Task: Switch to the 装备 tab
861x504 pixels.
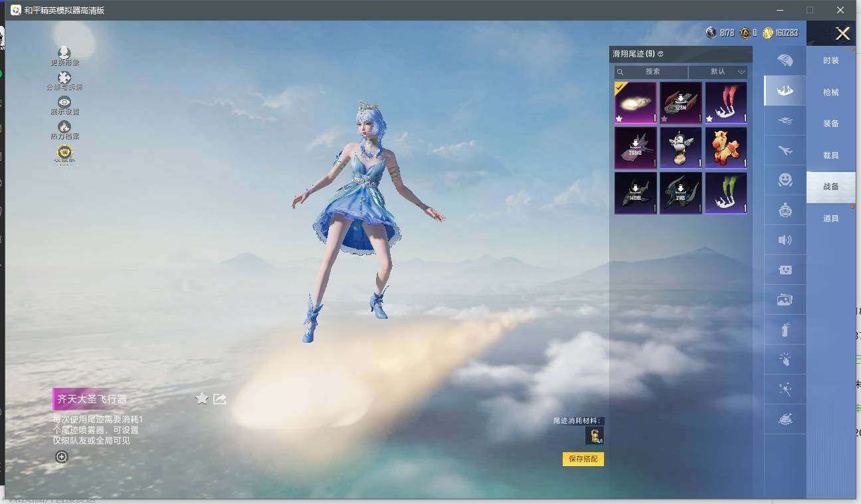Action: [x=831, y=124]
